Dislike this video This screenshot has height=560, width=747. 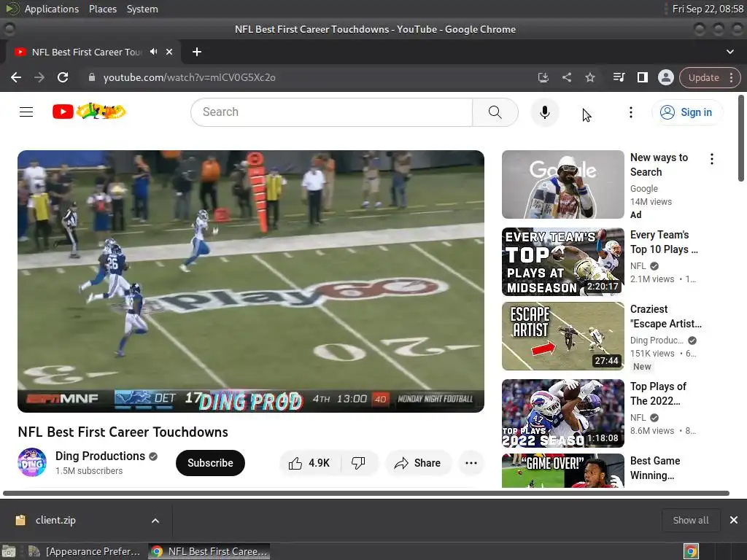pyautogui.click(x=359, y=463)
